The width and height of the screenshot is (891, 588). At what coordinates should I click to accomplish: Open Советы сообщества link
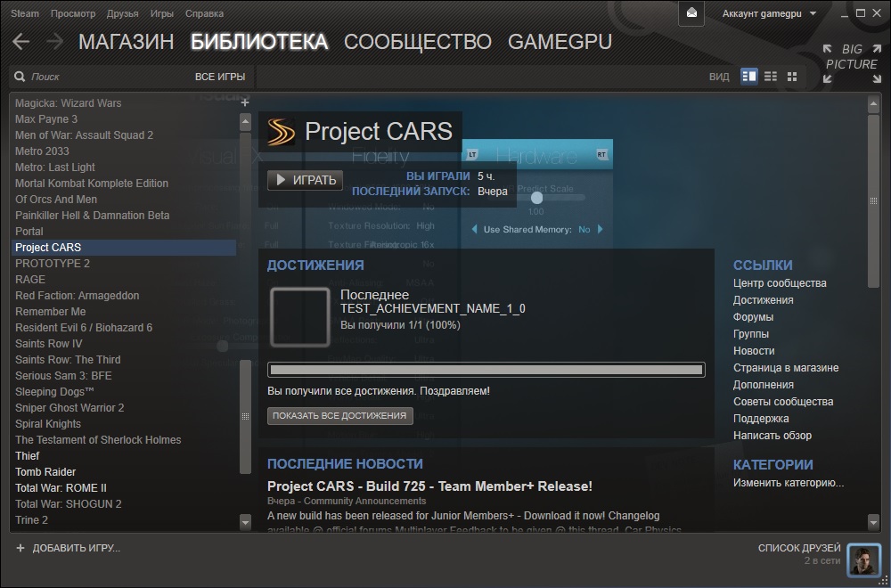tap(783, 402)
